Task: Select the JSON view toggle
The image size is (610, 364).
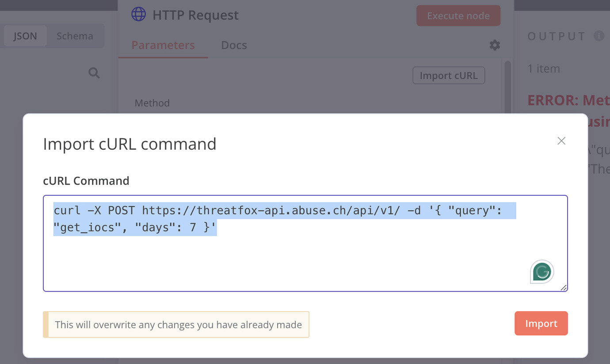Action: 25,36
